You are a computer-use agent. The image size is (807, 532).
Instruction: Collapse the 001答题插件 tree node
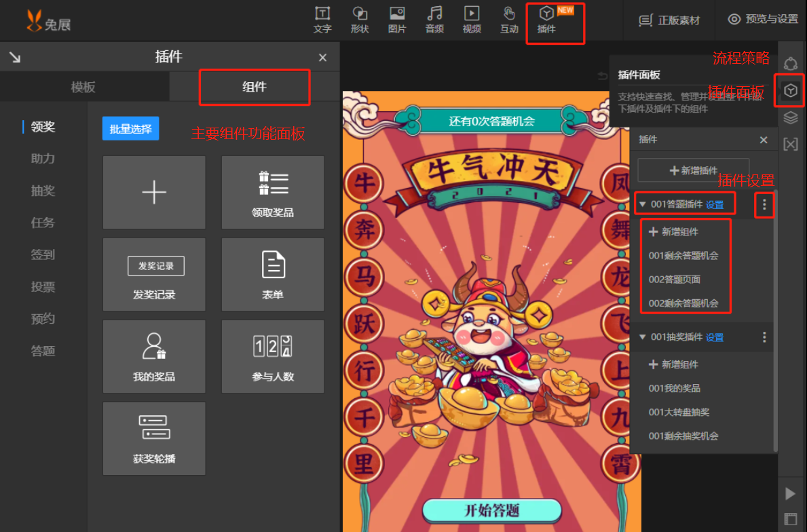pos(642,205)
